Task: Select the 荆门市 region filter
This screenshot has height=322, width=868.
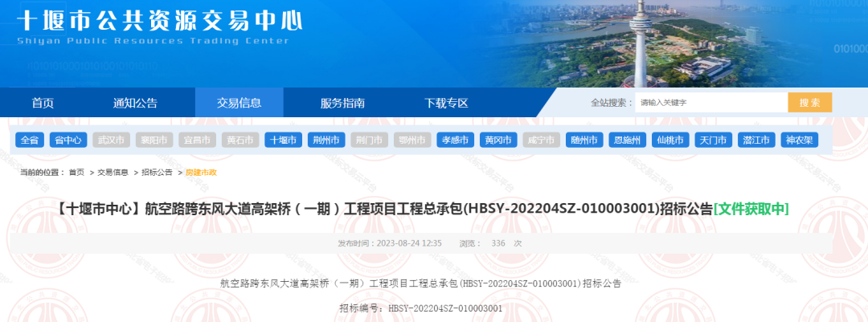Action: [369, 140]
